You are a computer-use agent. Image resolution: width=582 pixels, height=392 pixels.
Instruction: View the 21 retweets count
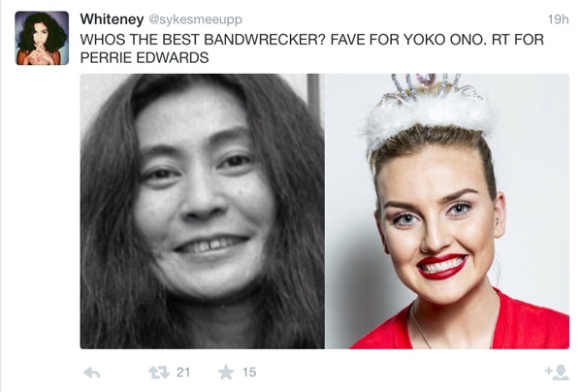pyautogui.click(x=183, y=372)
